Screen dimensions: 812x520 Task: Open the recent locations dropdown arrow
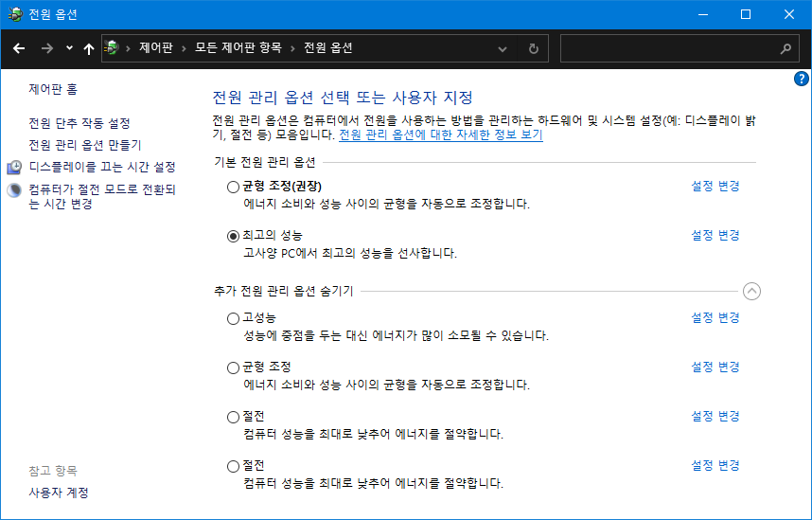[69, 48]
